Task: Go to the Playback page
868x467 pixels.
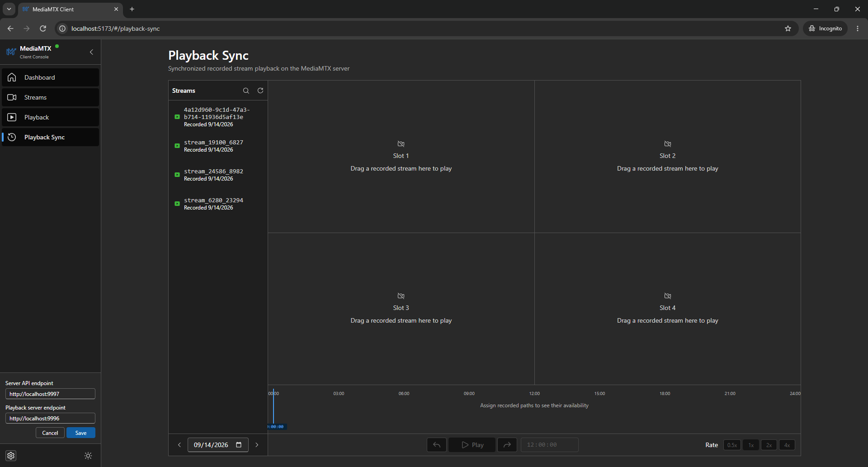Action: click(x=50, y=117)
